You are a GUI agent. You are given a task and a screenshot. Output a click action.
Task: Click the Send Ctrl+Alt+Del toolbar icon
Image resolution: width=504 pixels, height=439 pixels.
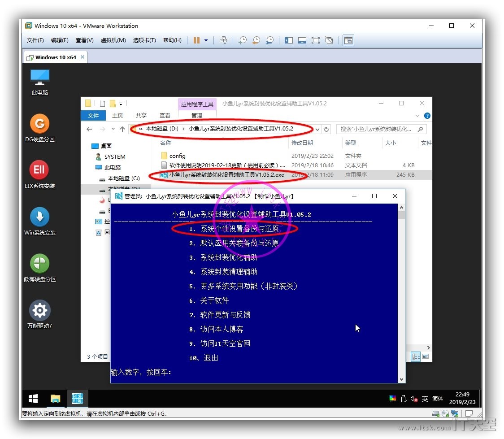[223, 40]
